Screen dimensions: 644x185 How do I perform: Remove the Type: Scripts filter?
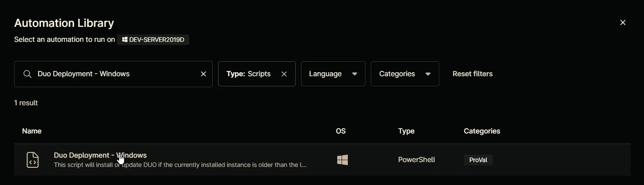284,74
